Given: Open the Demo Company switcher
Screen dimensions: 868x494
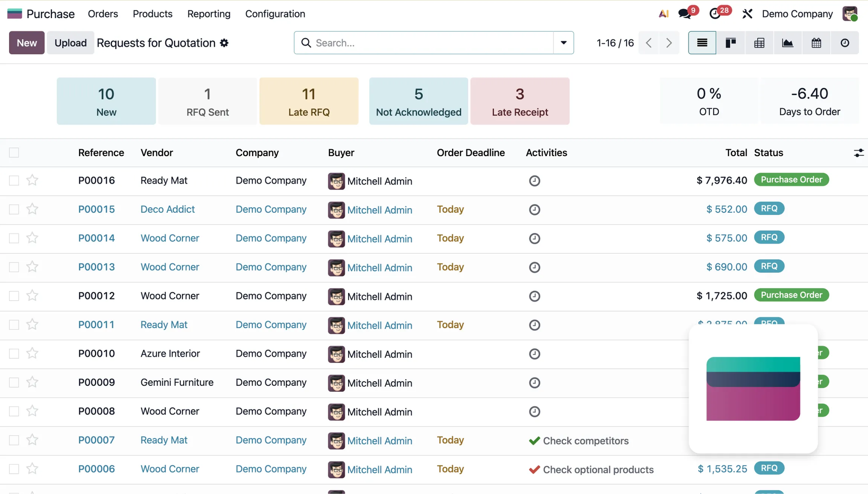Looking at the screenshot, I should [x=797, y=14].
